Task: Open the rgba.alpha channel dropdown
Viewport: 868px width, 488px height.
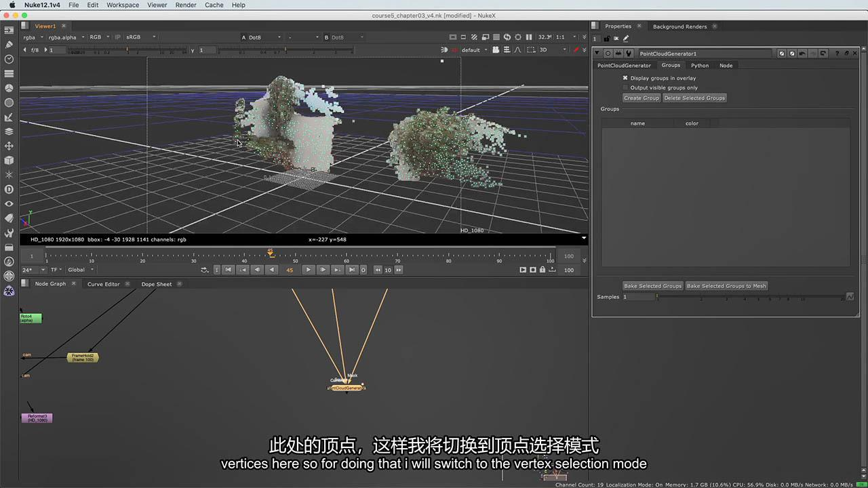Action: click(66, 37)
